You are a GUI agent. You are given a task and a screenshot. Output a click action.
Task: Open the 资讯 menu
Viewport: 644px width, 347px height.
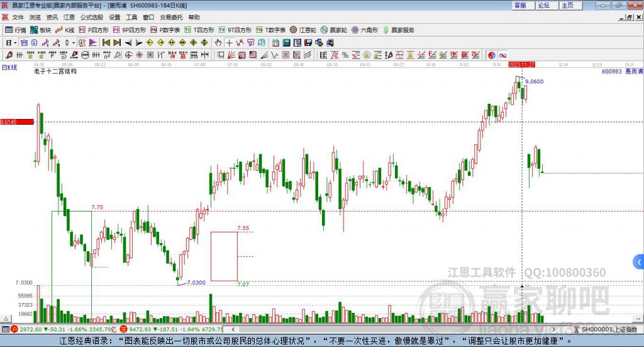pos(52,17)
